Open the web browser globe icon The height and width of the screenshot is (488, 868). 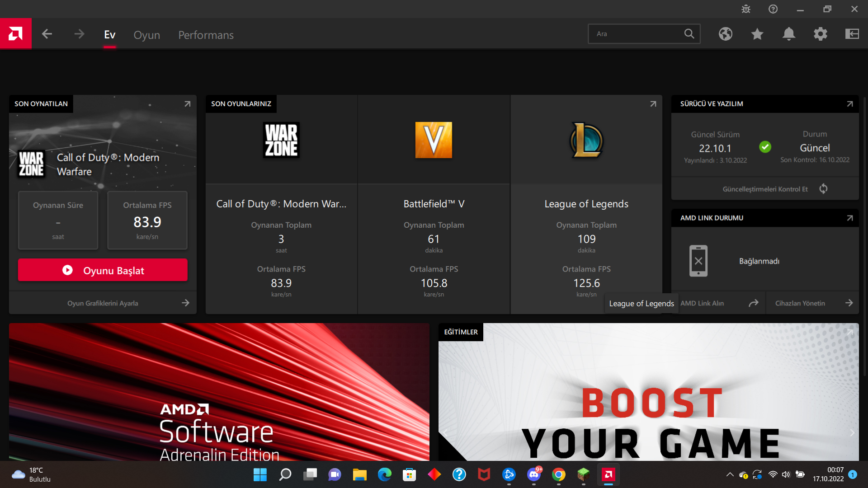pyautogui.click(x=726, y=34)
